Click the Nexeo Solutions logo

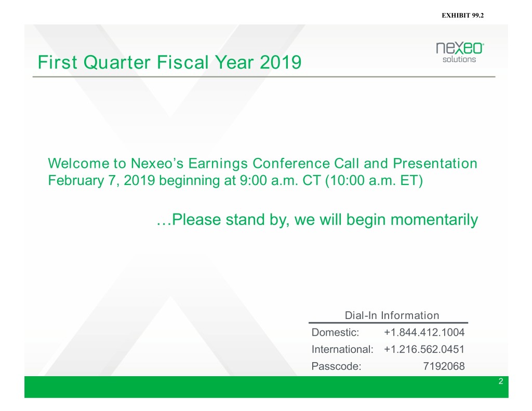(460, 52)
